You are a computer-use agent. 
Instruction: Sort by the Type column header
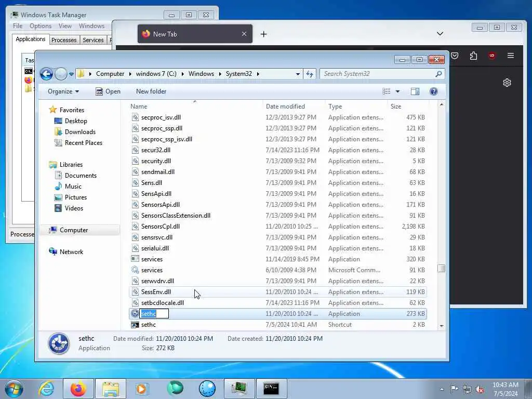[355, 106]
